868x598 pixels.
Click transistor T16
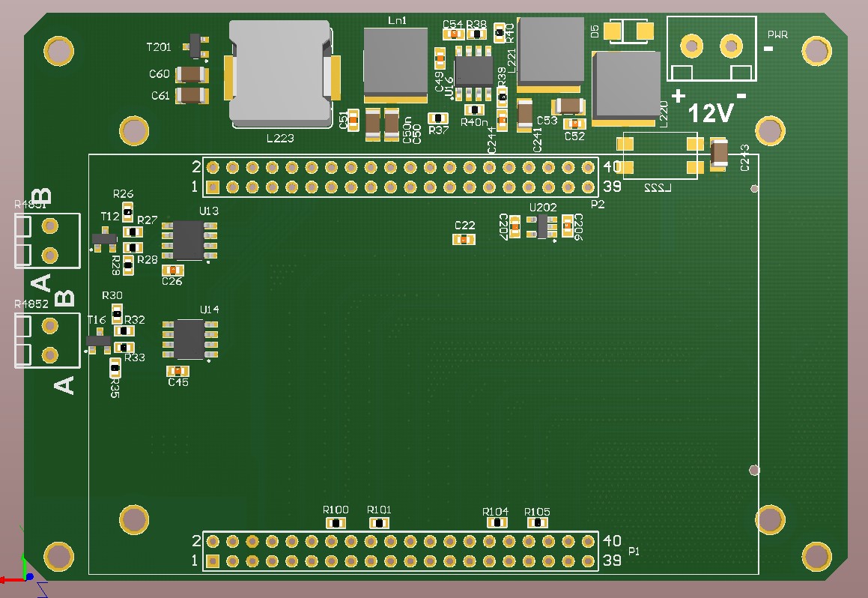[x=100, y=339]
